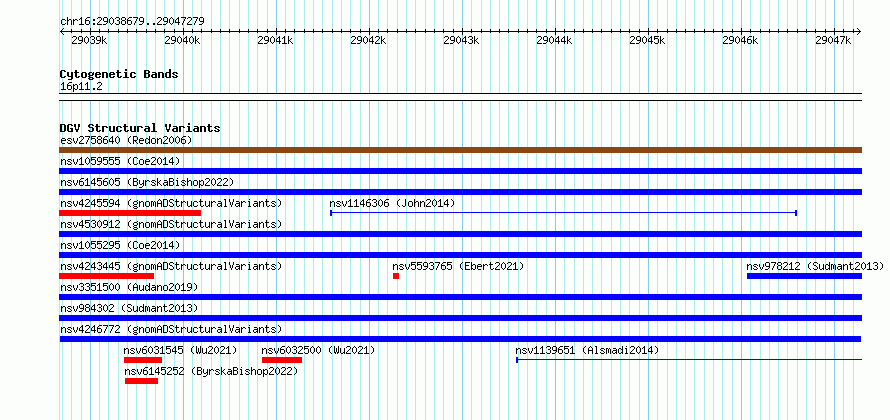Image resolution: width=890 pixels, height=420 pixels.
Task: Click the nsv1055295 (Coe2014) label
Action: (120, 245)
